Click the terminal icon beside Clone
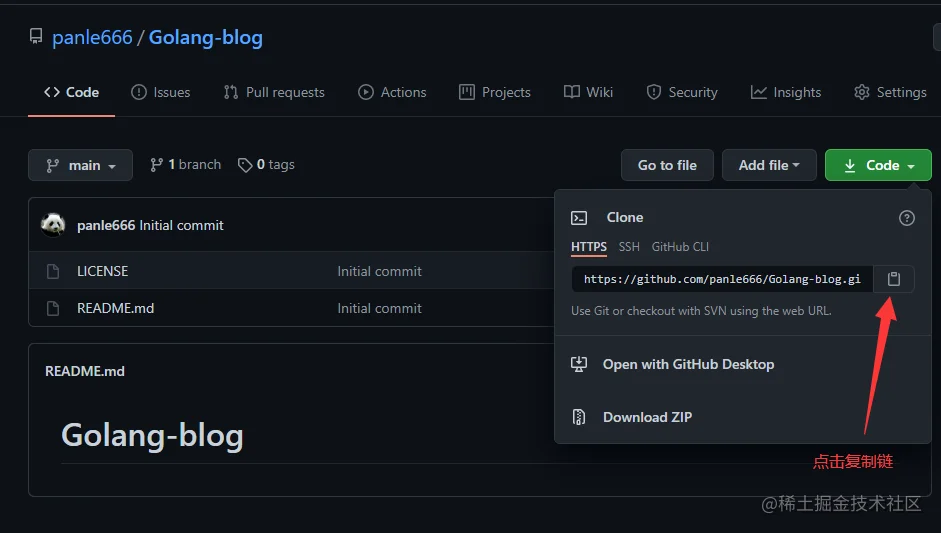The width and height of the screenshot is (941, 533). (x=579, y=218)
